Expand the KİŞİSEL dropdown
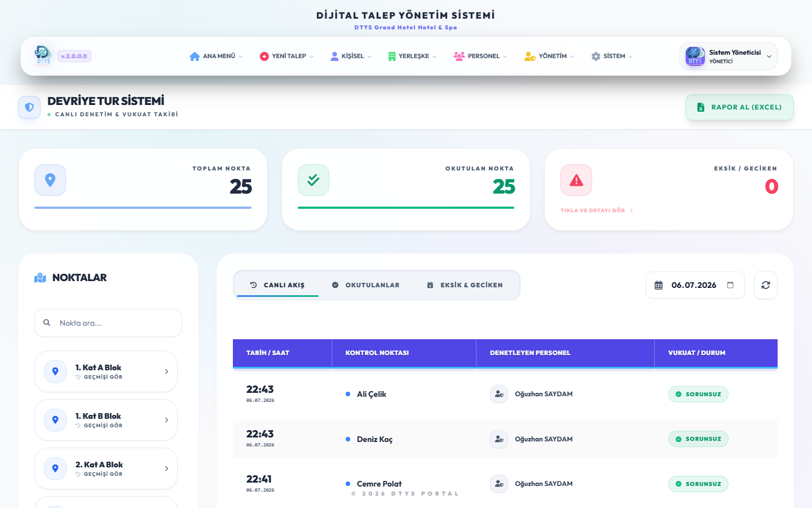This screenshot has height=508, width=812. [x=369, y=56]
